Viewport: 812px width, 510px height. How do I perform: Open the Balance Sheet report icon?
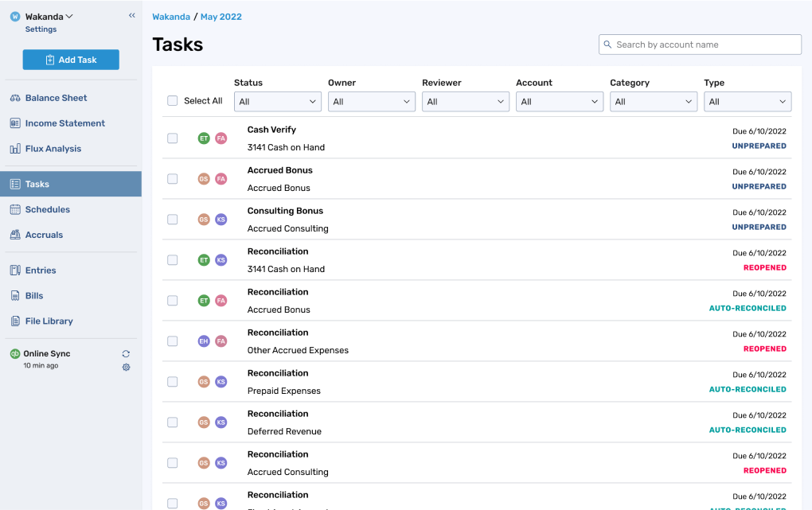pos(15,97)
